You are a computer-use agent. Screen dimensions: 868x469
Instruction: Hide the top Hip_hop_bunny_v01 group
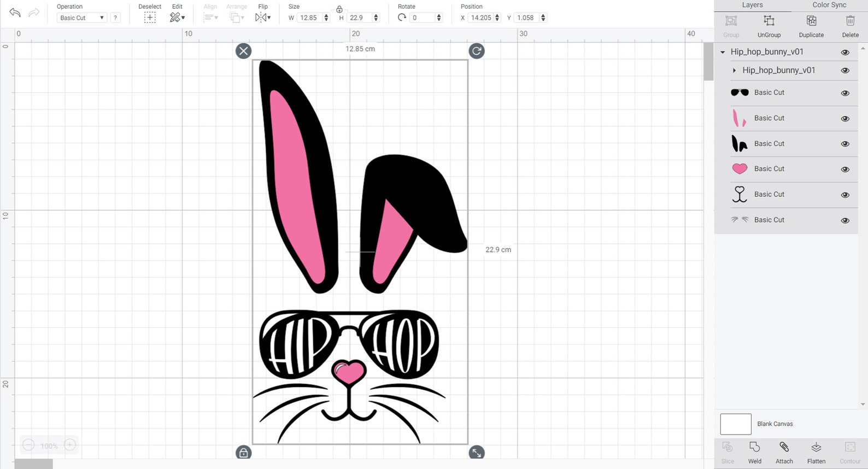845,52
